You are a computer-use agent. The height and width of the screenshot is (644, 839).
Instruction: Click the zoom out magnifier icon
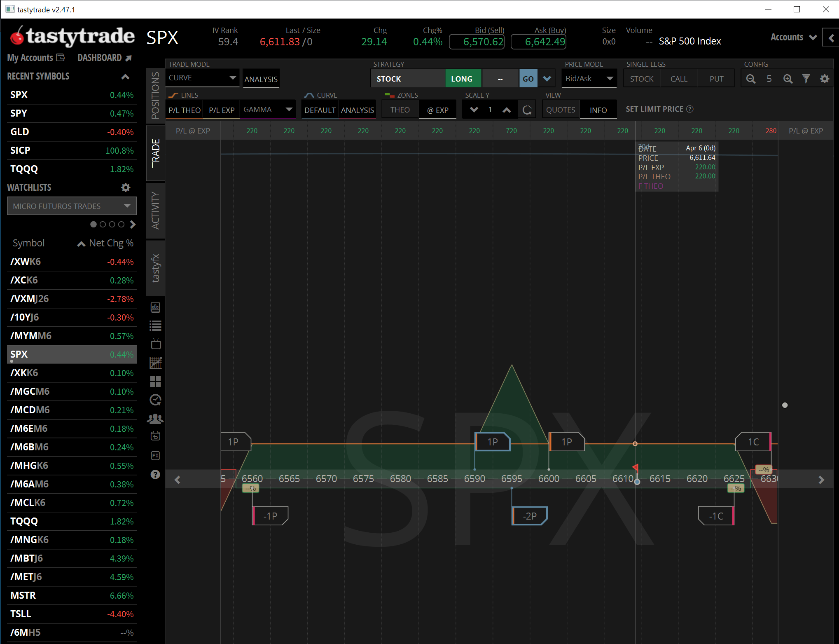(x=750, y=79)
